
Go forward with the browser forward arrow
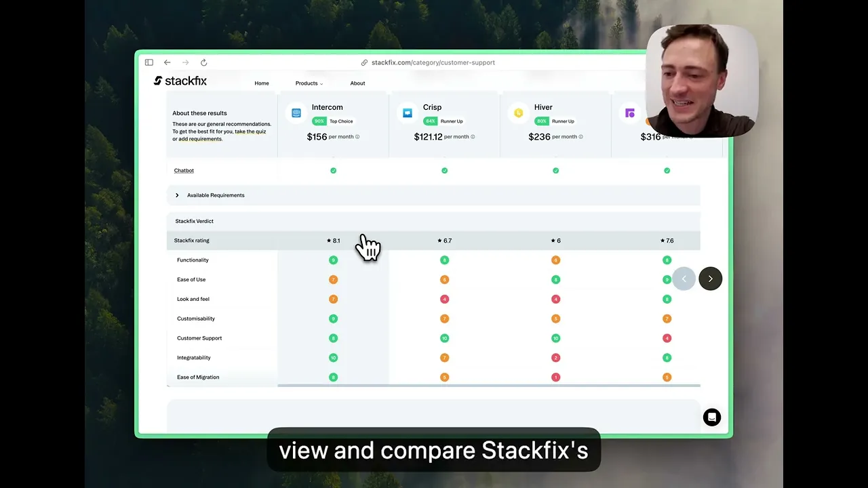pos(185,62)
